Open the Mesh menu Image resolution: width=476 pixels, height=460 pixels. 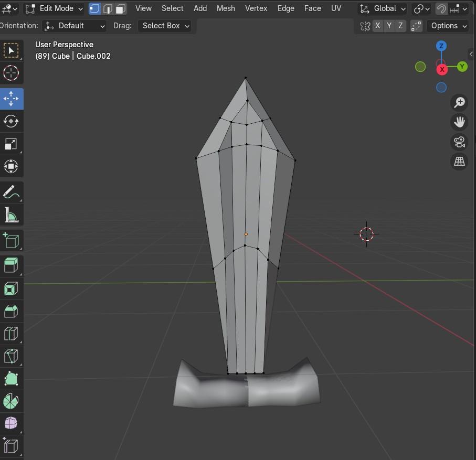pyautogui.click(x=226, y=8)
